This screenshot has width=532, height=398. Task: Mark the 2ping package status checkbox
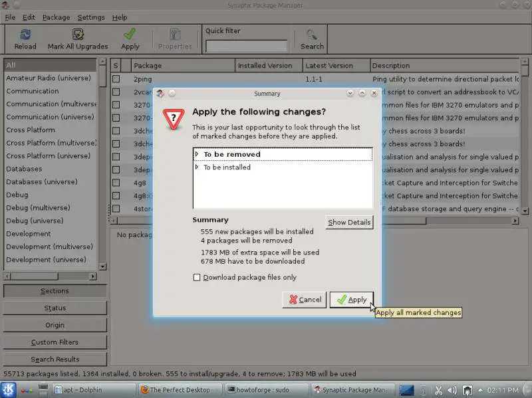[116, 79]
